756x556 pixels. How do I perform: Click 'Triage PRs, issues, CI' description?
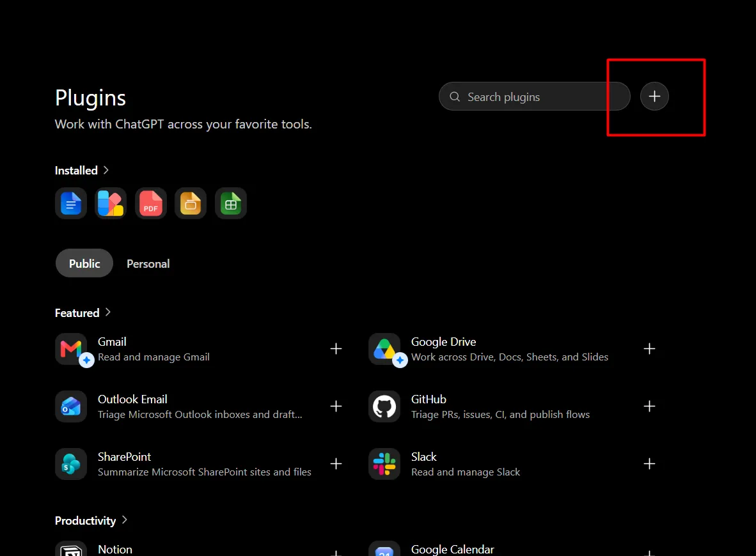pyautogui.click(x=500, y=415)
